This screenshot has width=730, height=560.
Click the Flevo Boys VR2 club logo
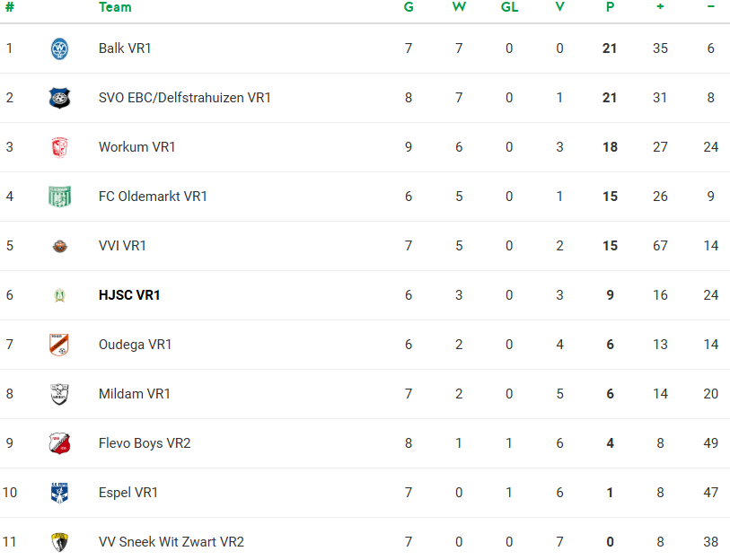59,443
